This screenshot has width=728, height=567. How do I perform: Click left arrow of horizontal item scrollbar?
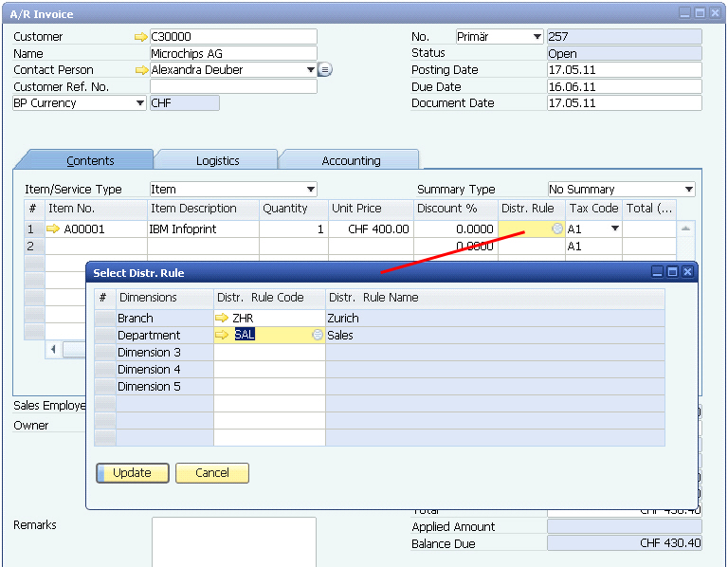pos(53,349)
